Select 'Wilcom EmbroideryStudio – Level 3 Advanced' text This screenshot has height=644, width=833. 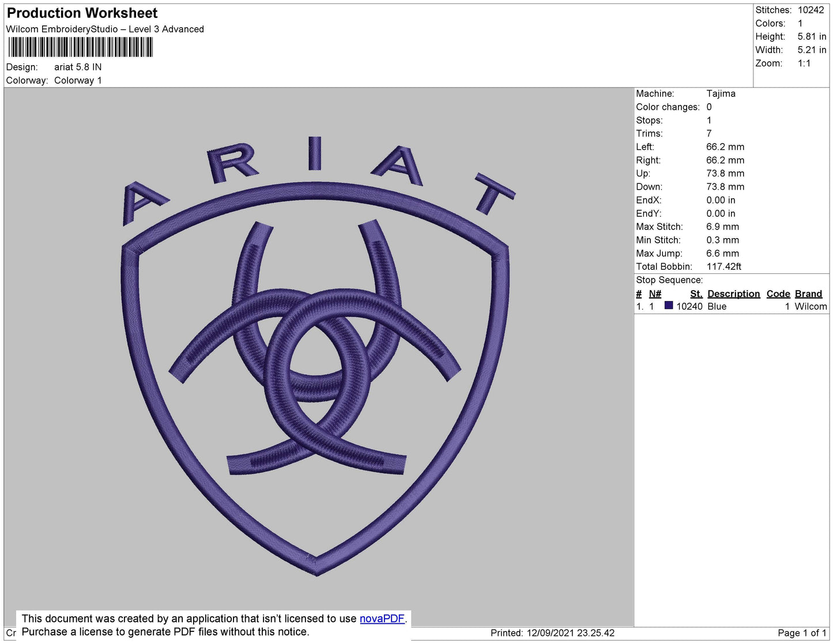point(105,29)
